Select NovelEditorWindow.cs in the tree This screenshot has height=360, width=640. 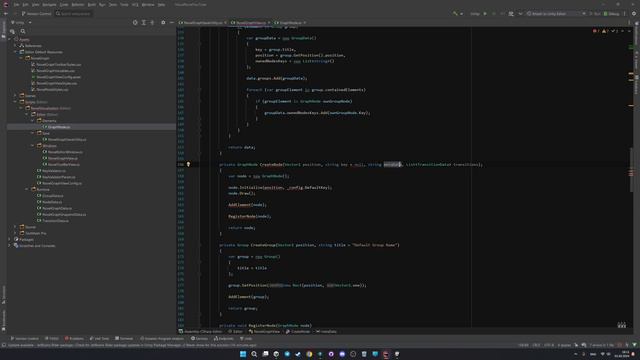65,152
